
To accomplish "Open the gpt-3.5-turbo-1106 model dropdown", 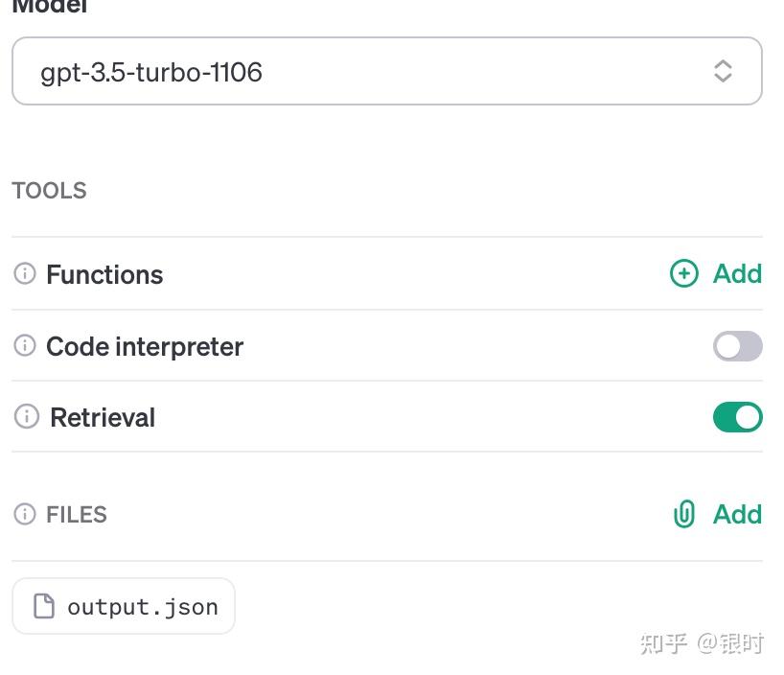I will click(x=386, y=71).
